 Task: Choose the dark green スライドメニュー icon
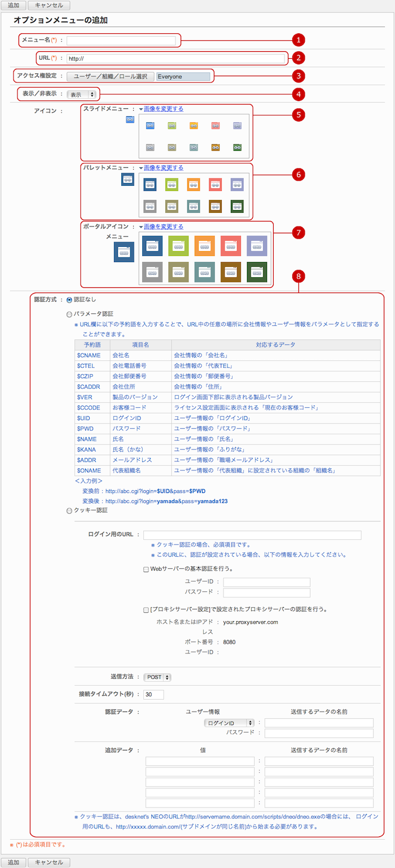(x=238, y=147)
